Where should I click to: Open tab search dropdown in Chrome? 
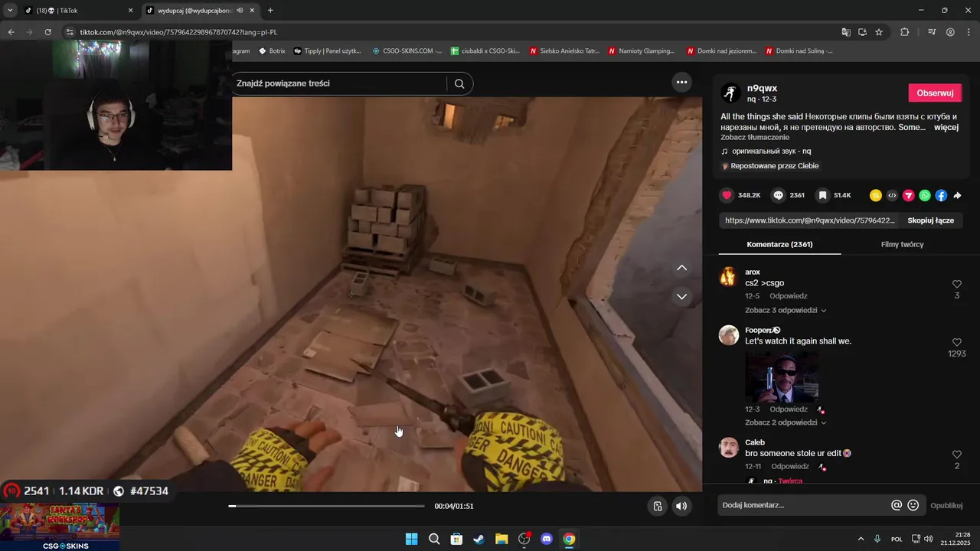click(x=10, y=11)
